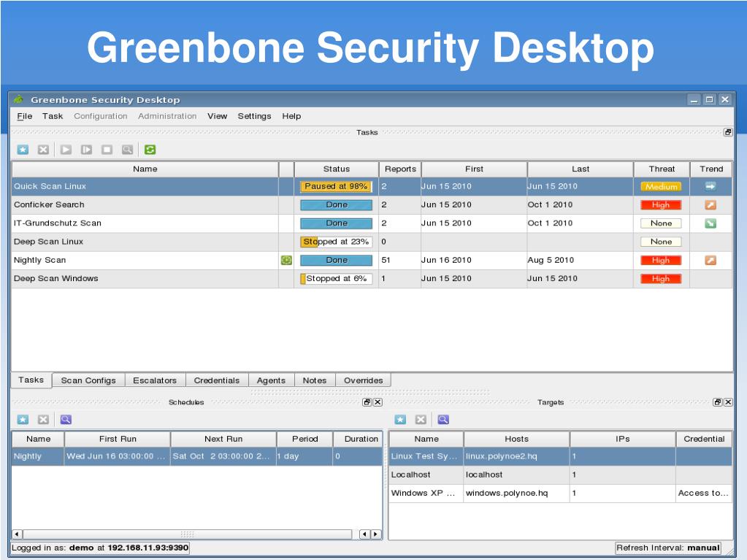Select the 'Deep Scan Windows' task row
The height and width of the screenshot is (560, 747).
coord(372,279)
